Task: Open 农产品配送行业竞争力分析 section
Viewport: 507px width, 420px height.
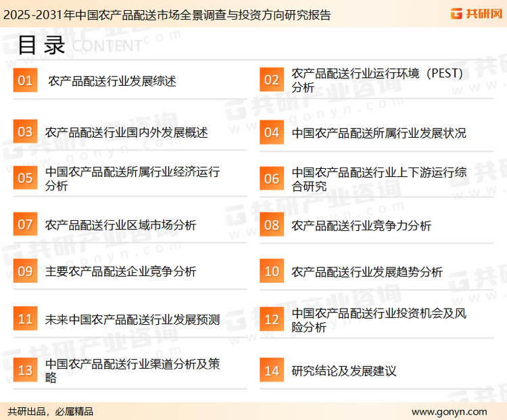Action: (x=361, y=226)
